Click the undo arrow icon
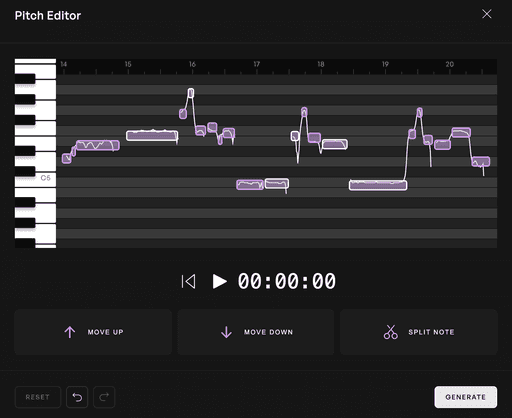Viewport: 512px width, 418px height. (77, 397)
